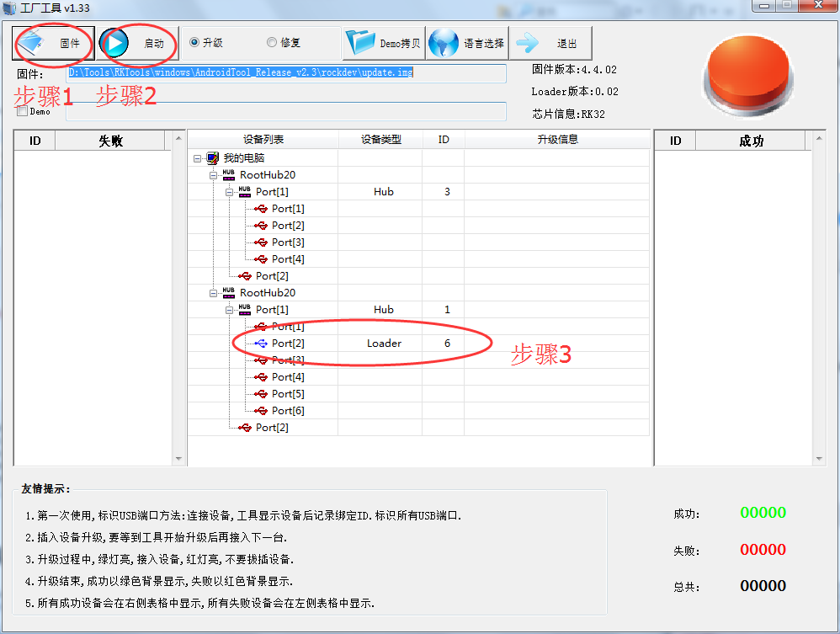This screenshot has width=840, height=634.
Task: Click the 退出 arrow icon
Action: (x=529, y=43)
